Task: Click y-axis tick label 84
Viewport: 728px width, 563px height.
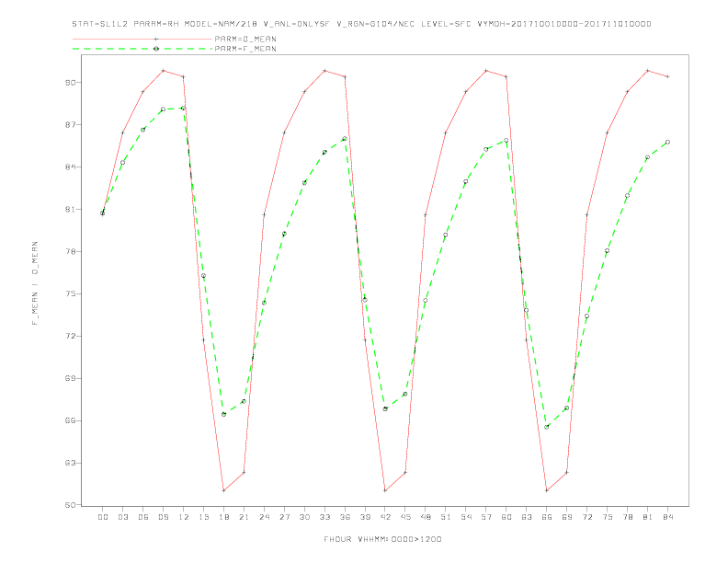Action: click(x=70, y=167)
